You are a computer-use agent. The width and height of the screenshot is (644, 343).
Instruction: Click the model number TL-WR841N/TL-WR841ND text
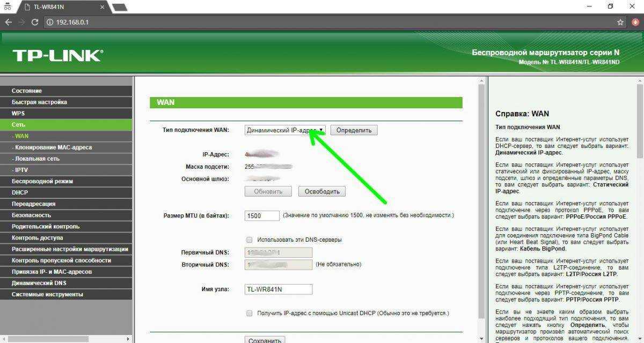569,62
